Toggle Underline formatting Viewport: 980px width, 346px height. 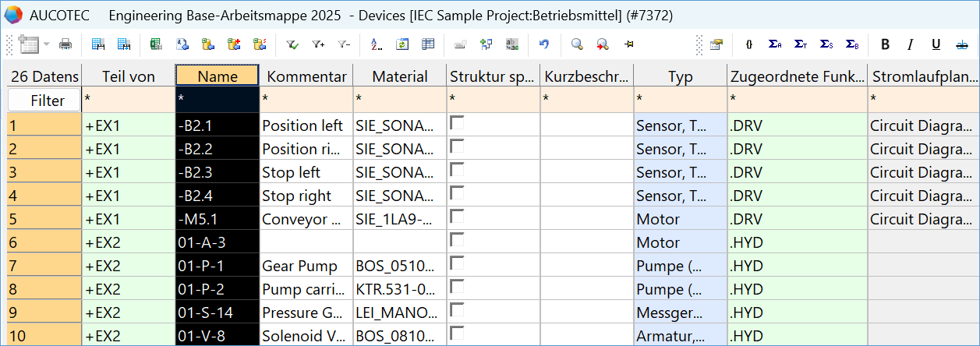tap(936, 44)
